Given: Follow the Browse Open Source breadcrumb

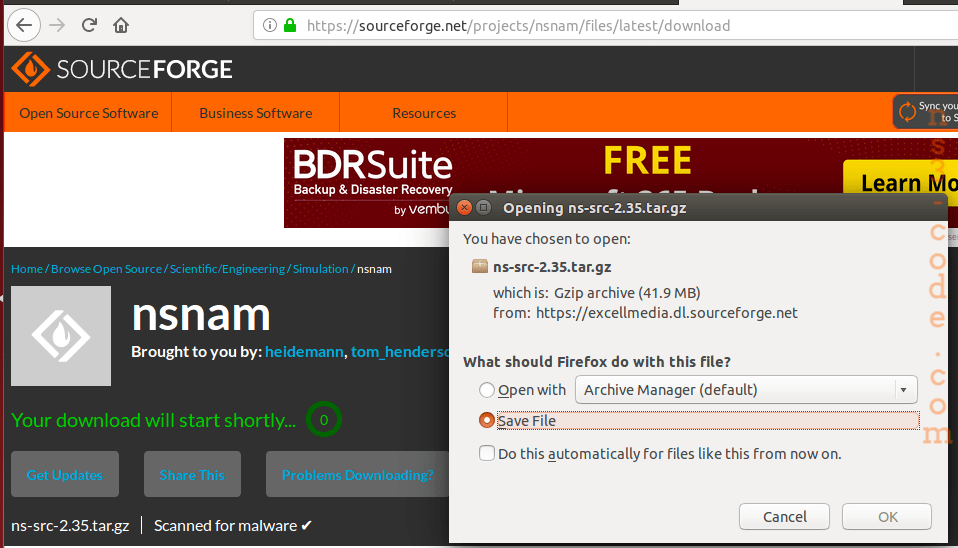Looking at the screenshot, I should click(x=106, y=269).
